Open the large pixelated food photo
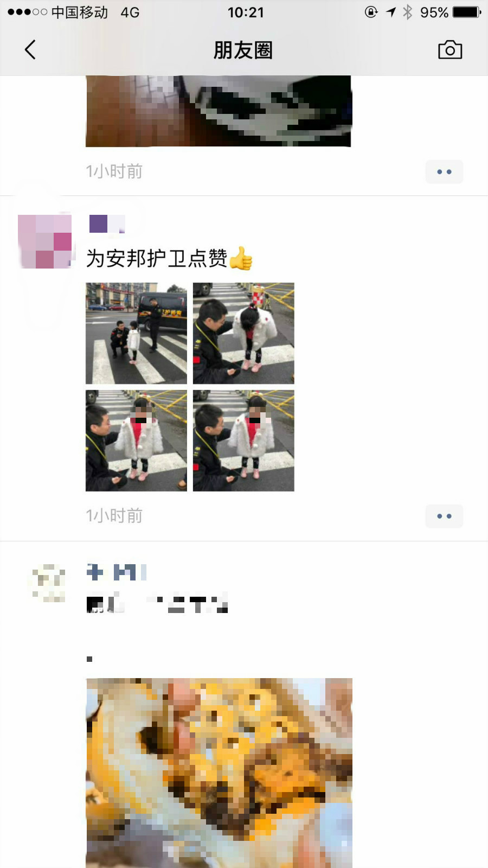The width and height of the screenshot is (488, 868). pos(219,773)
